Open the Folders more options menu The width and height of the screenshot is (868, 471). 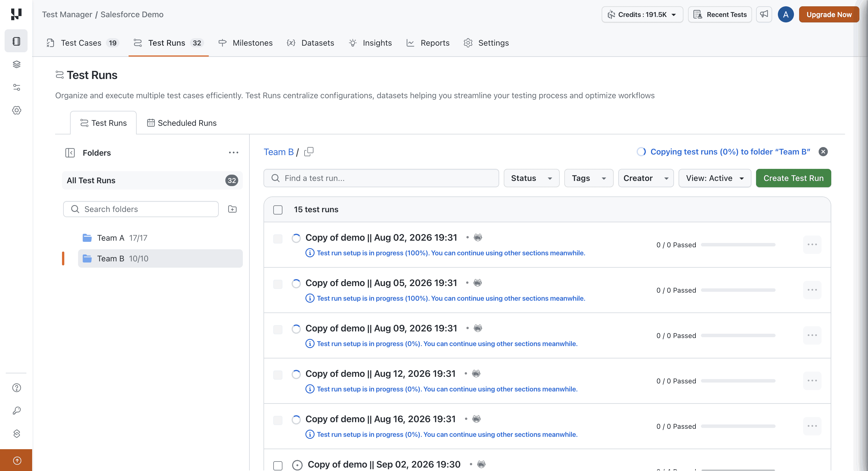tap(234, 153)
